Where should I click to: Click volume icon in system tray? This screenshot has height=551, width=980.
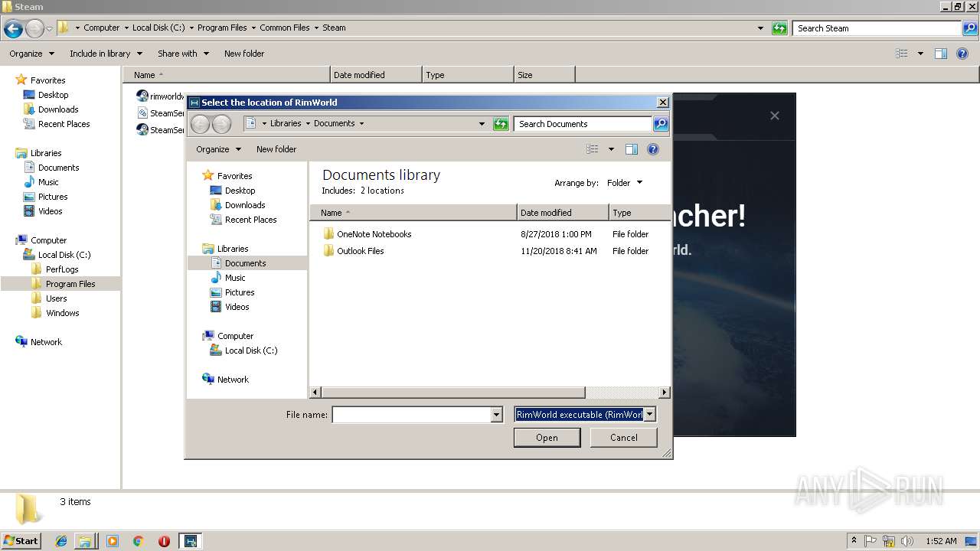[907, 541]
